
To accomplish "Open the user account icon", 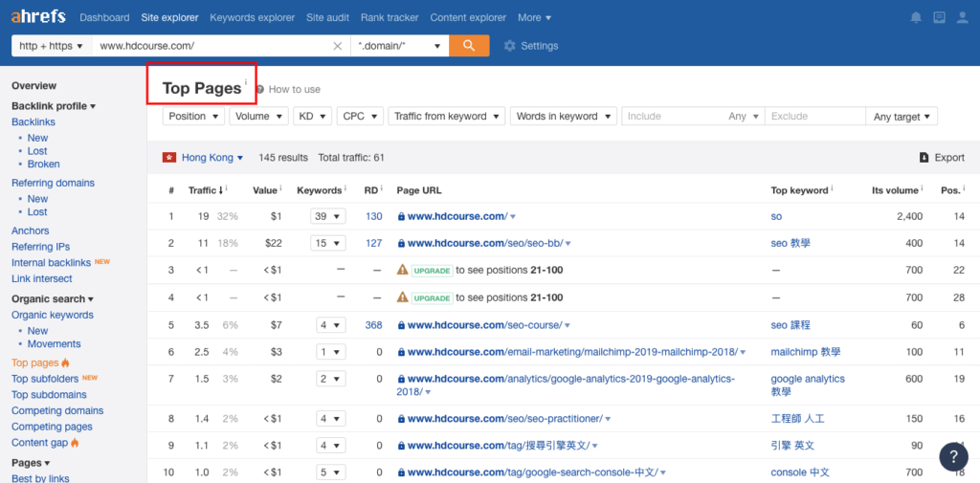I will pyautogui.click(x=963, y=17).
